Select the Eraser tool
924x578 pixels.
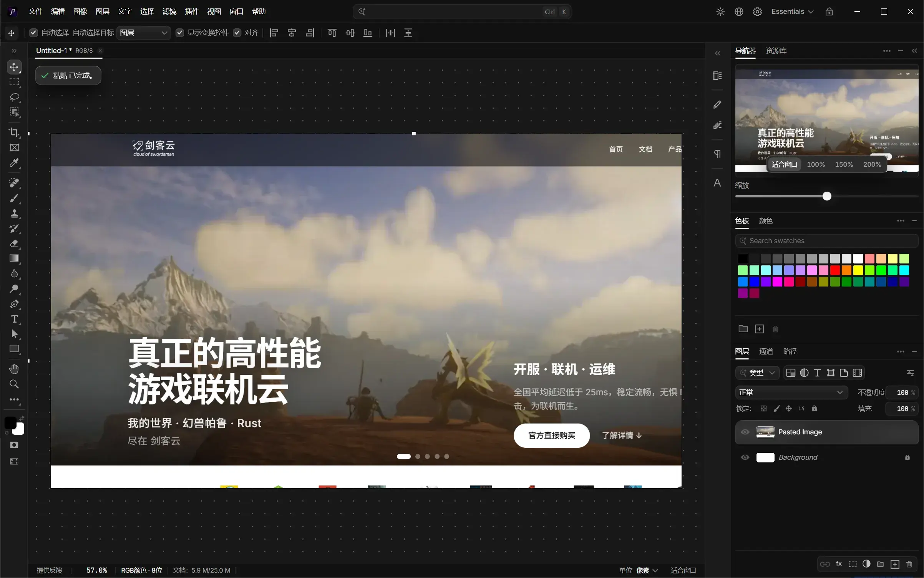14,243
